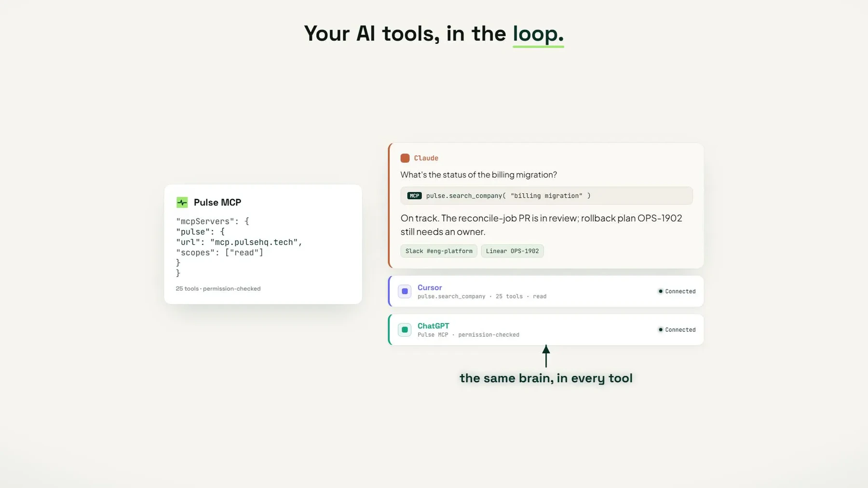Click the underlined word "loop." in the headline
The image size is (868, 488).
pos(538,34)
